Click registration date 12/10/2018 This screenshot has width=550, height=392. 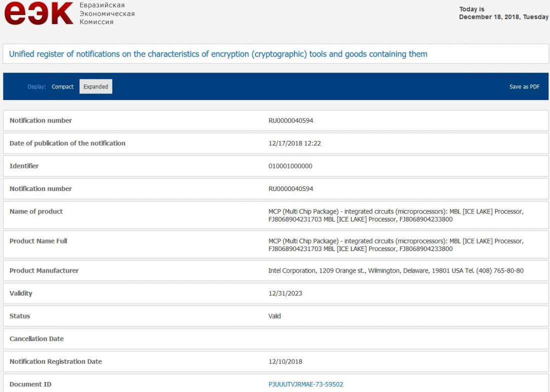[x=285, y=361]
